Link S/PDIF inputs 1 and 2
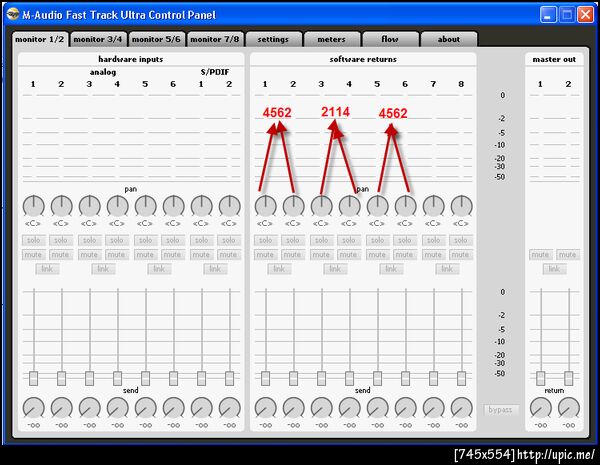This screenshot has height=465, width=600. tap(215, 269)
